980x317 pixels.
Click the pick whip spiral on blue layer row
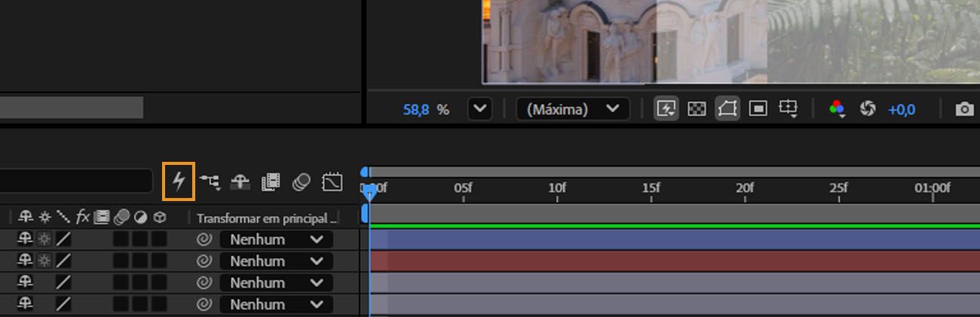[204, 239]
